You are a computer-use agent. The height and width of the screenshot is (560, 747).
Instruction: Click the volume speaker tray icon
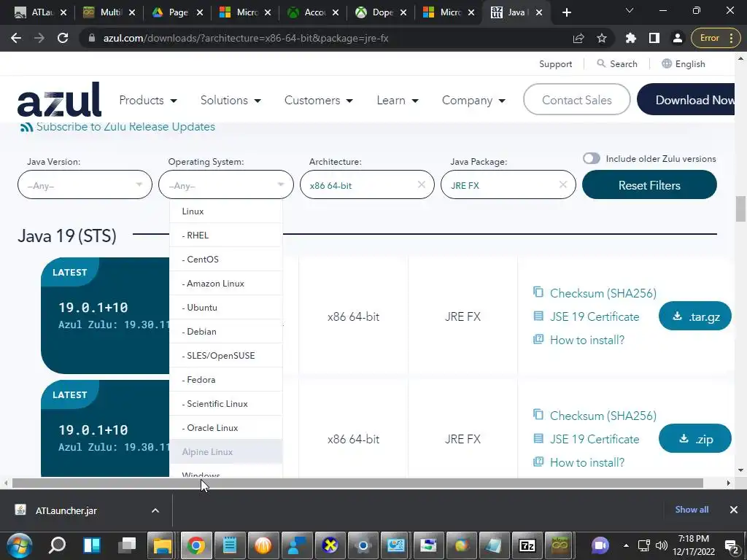click(661, 545)
